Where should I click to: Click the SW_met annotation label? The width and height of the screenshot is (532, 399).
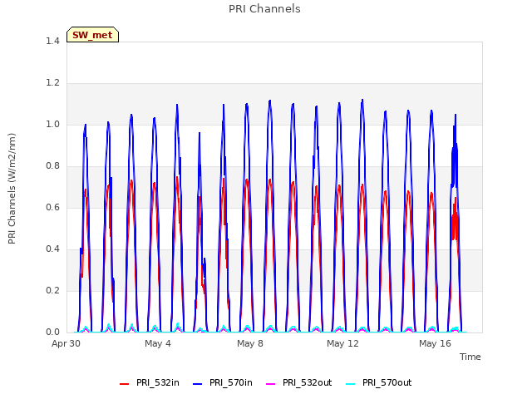coord(92,35)
